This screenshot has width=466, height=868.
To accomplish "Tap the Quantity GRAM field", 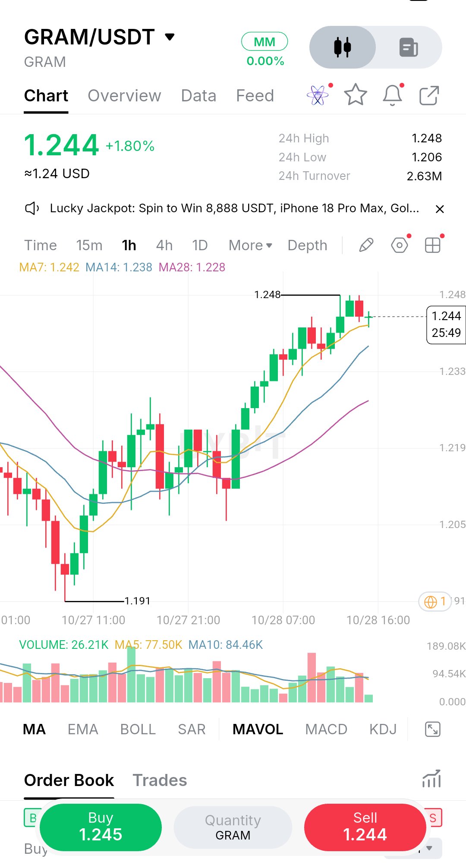I will pyautogui.click(x=233, y=827).
